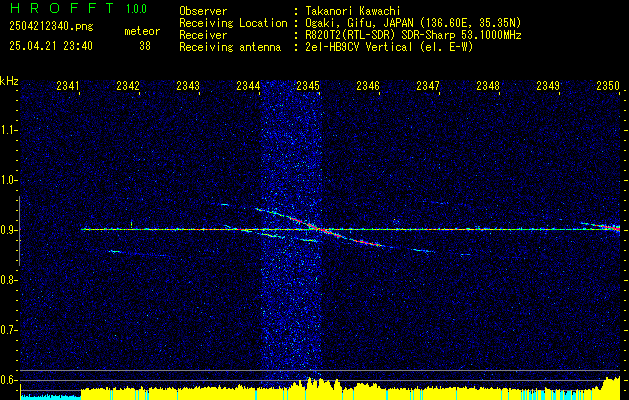
Task: Select filename 2504212340.png
Action: pos(51,27)
